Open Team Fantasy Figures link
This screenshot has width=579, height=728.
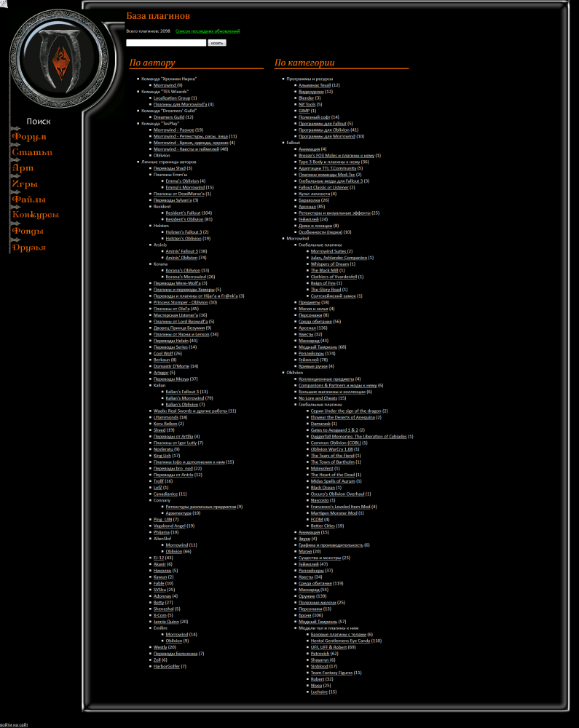pyautogui.click(x=331, y=673)
